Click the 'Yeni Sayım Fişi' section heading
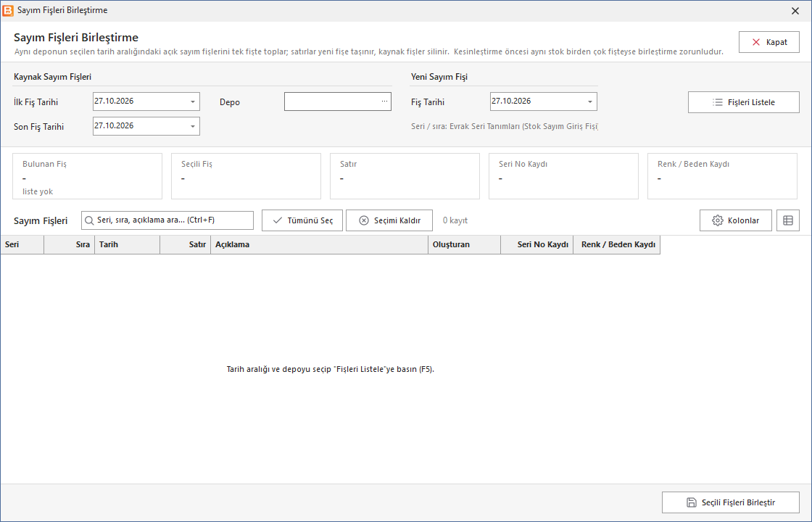This screenshot has height=522, width=812. (439, 77)
